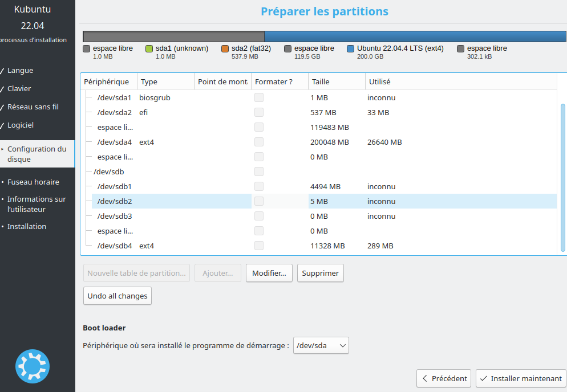Screen dimensions: 567x392
Task: Select Configuration du disque step
Action: tap(37, 154)
